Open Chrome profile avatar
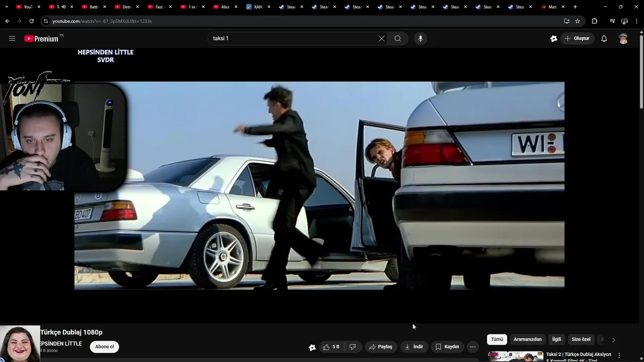The height and width of the screenshot is (362, 644). coord(624,21)
